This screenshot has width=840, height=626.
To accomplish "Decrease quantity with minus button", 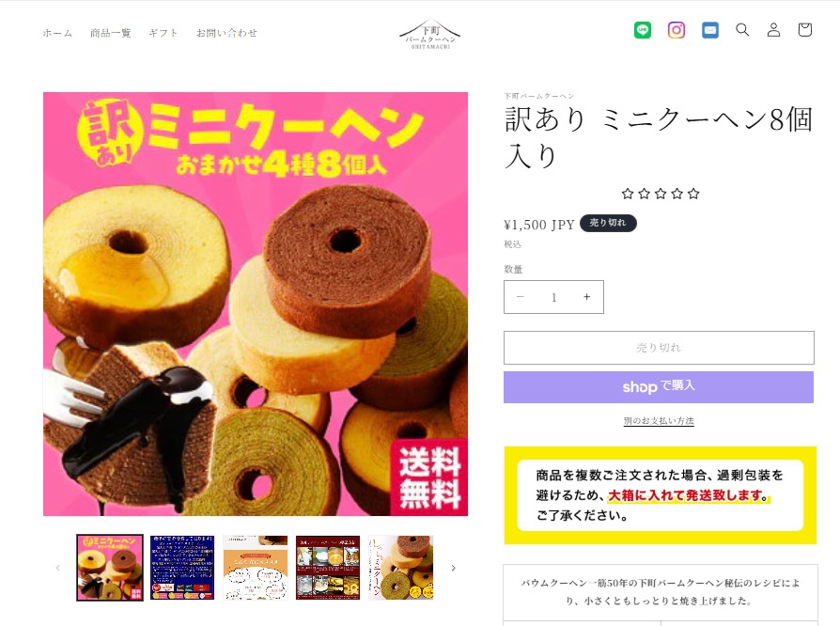I will point(521,297).
